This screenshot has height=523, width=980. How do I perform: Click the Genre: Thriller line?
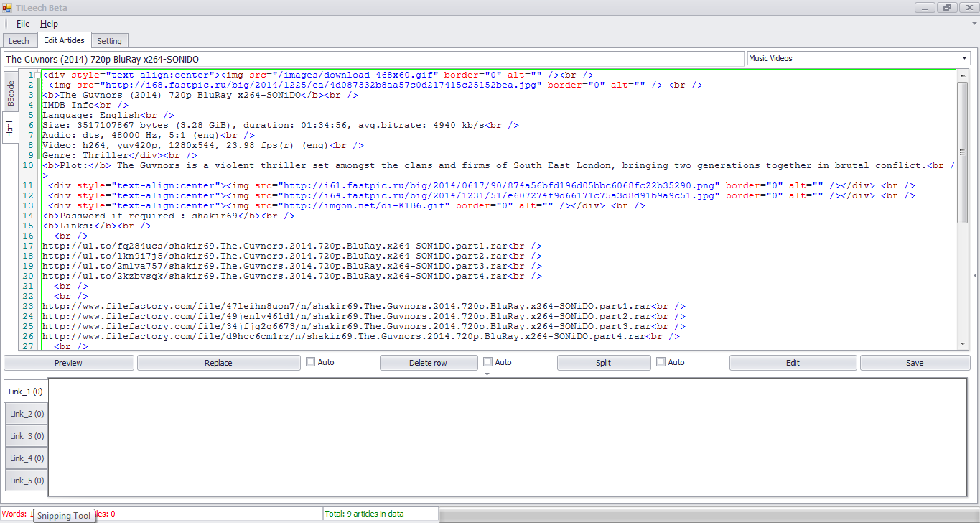[x=119, y=155]
